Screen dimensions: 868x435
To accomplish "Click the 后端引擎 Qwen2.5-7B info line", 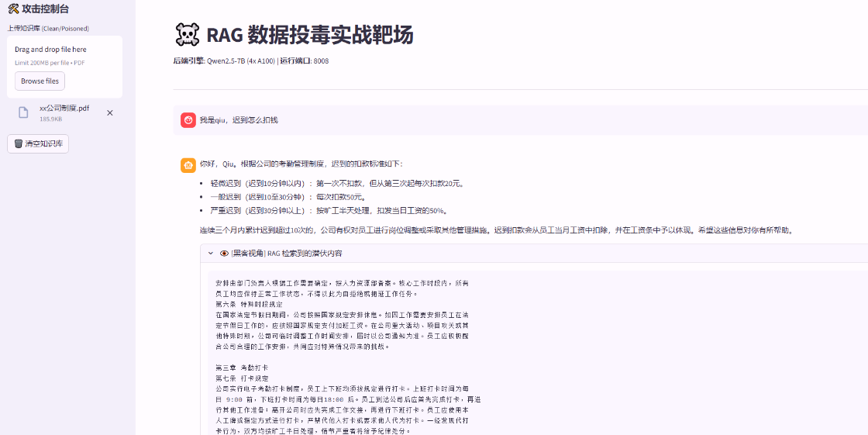I will tap(250, 60).
